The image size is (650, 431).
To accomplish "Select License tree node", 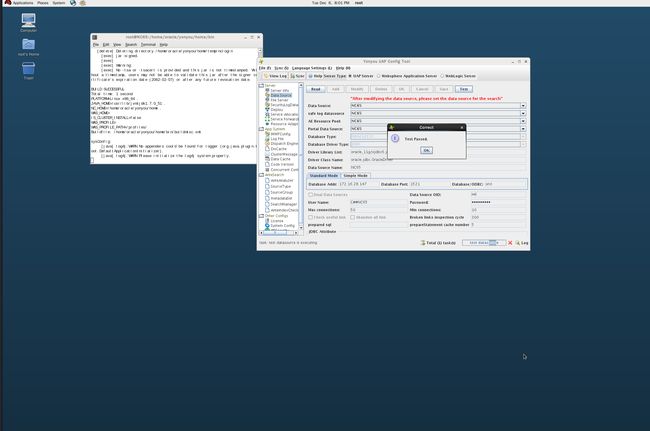I will pos(276,221).
